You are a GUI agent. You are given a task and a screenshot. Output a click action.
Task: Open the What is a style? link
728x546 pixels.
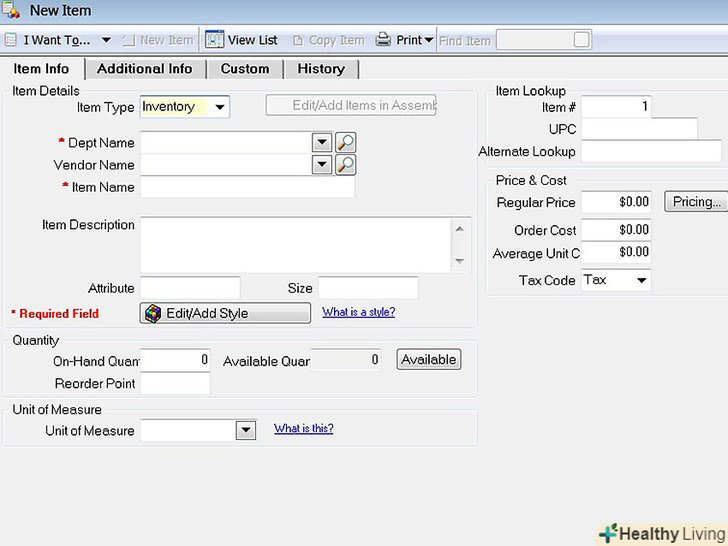(358, 312)
